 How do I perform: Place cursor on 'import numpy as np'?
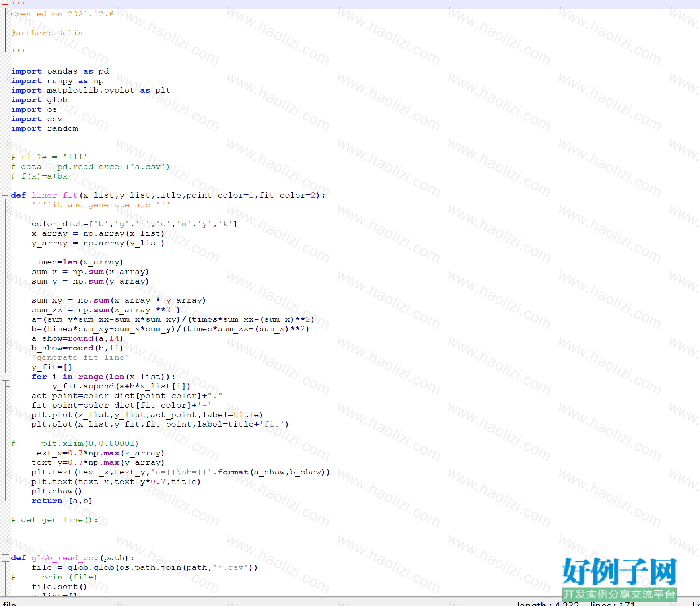[x=57, y=81]
